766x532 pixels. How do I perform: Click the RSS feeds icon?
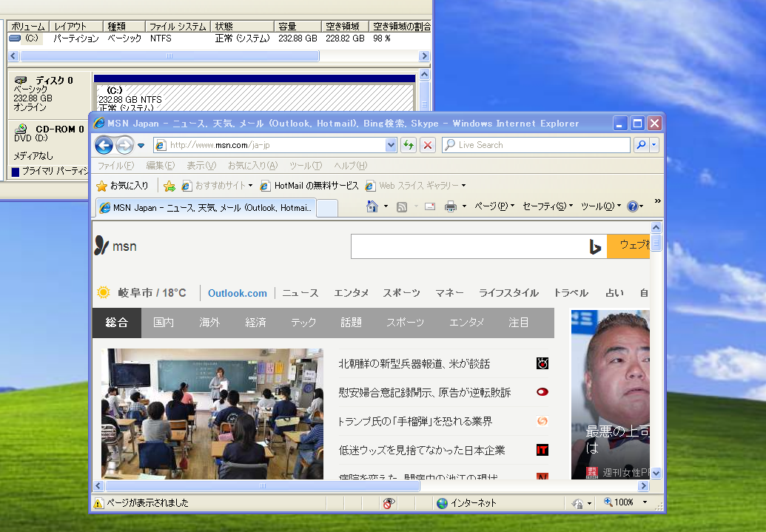point(402,206)
